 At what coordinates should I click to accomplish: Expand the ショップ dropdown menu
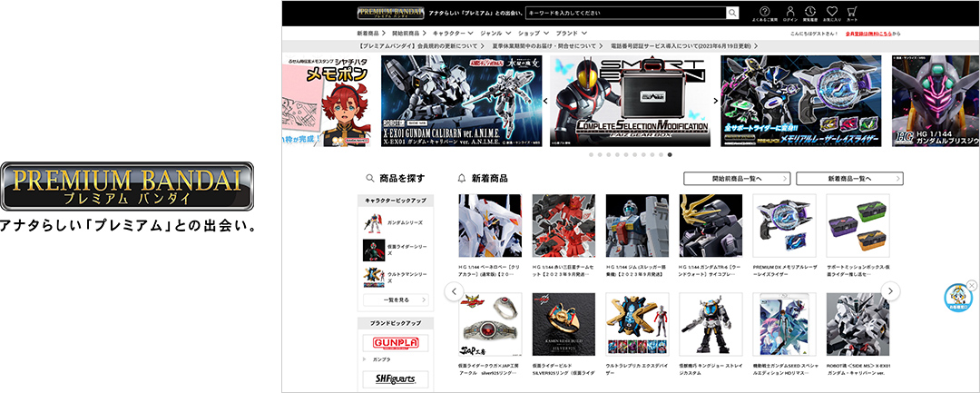[534, 33]
